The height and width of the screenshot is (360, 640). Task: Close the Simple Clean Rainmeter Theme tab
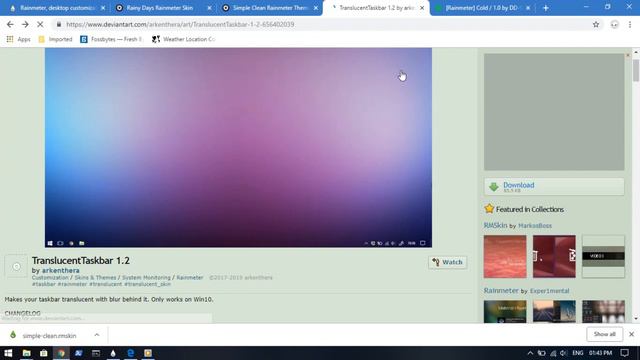pyautogui.click(x=316, y=8)
